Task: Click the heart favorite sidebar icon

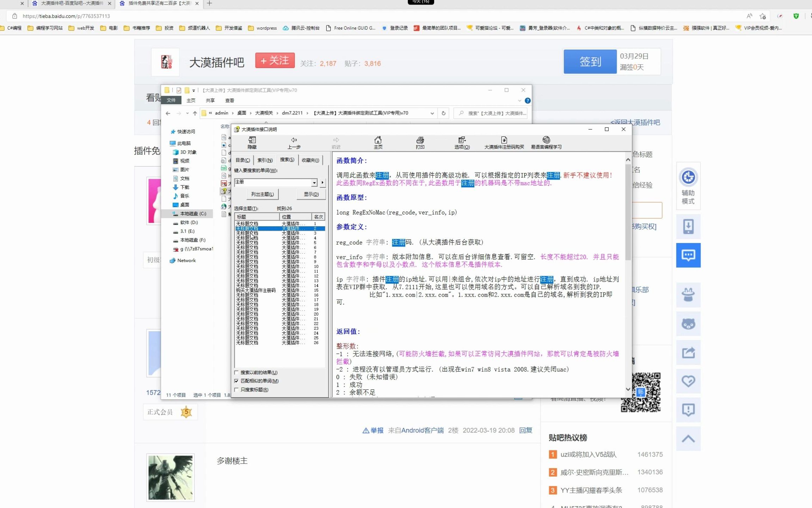Action: point(688,381)
